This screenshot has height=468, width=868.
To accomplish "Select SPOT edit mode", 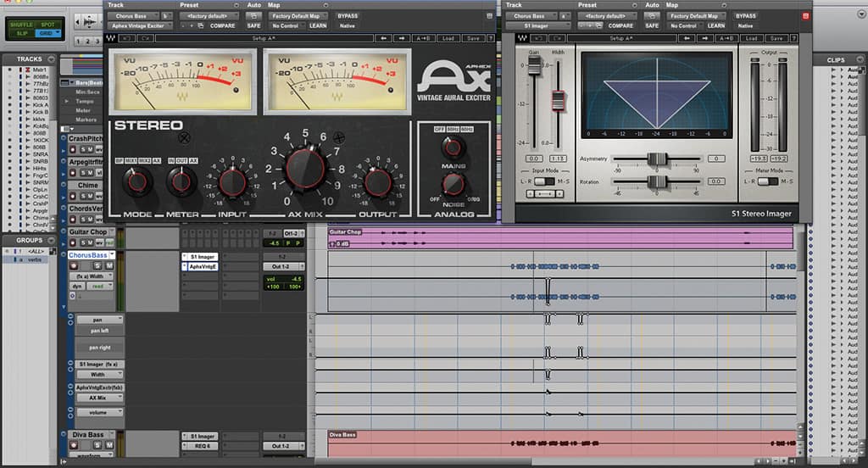I will 47,25.
